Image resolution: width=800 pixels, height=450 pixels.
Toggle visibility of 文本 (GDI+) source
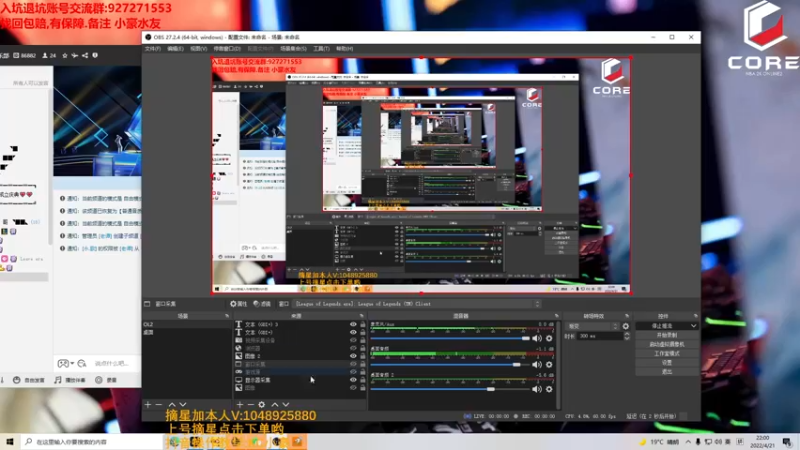click(x=353, y=332)
